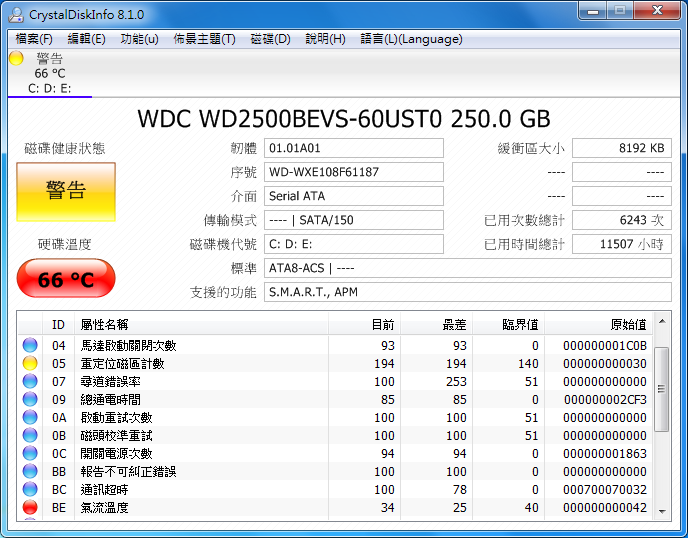Click blue status orb for attribute 0C
688x538 pixels.
pos(30,453)
